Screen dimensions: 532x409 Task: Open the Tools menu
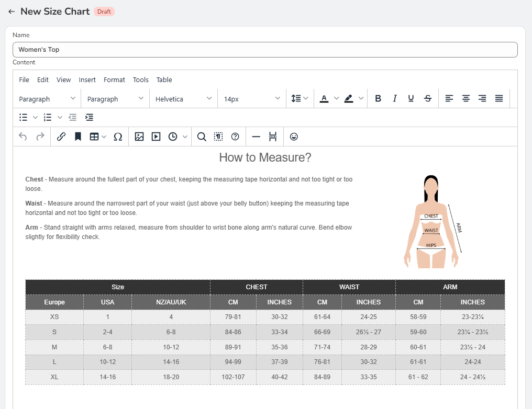(140, 79)
